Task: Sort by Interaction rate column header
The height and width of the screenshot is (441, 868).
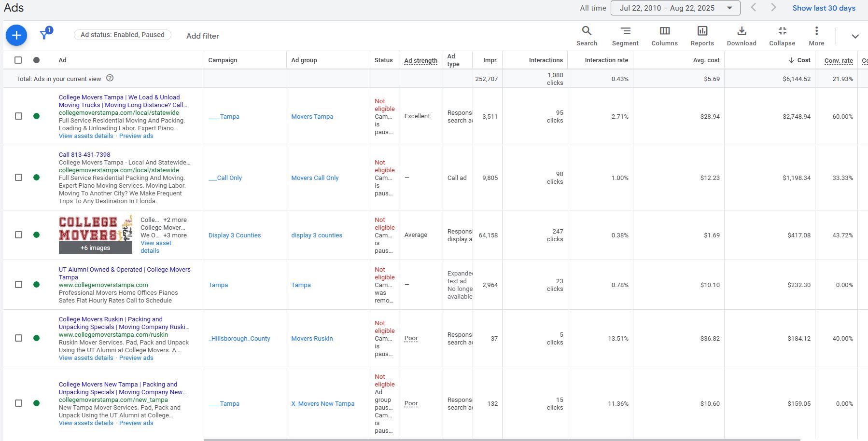Action: pyautogui.click(x=606, y=60)
